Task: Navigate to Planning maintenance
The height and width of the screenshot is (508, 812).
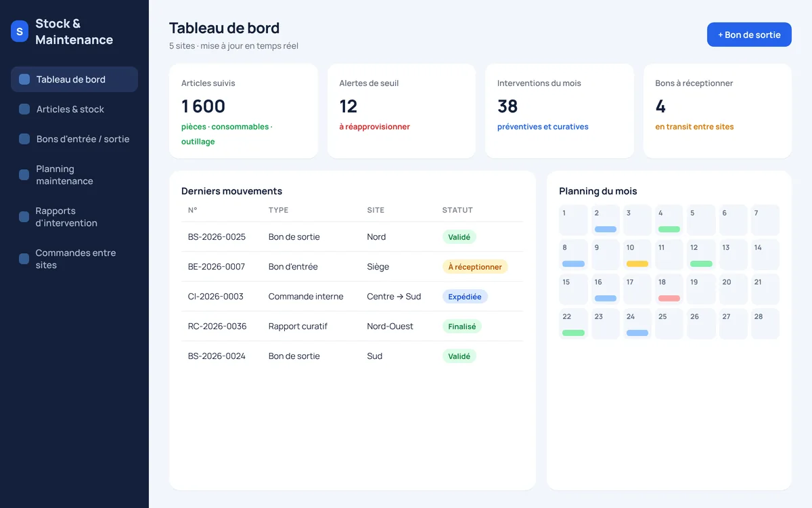Action: point(74,175)
